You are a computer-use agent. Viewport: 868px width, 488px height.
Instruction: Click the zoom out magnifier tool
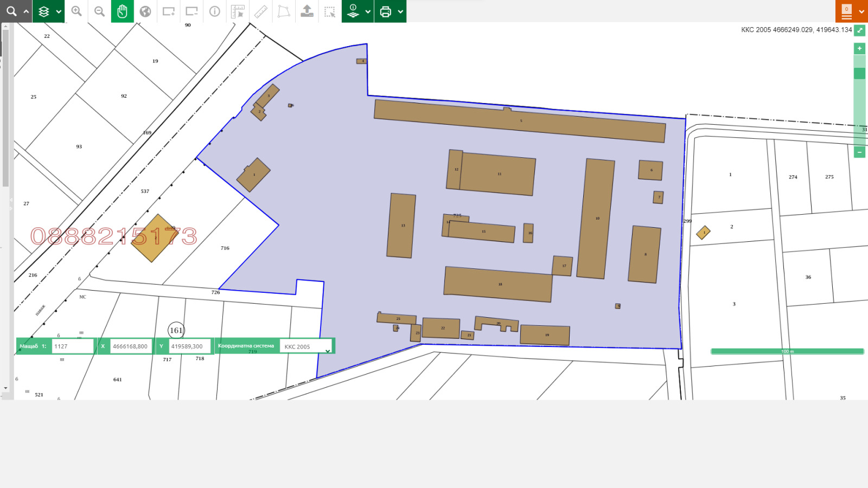click(x=99, y=11)
